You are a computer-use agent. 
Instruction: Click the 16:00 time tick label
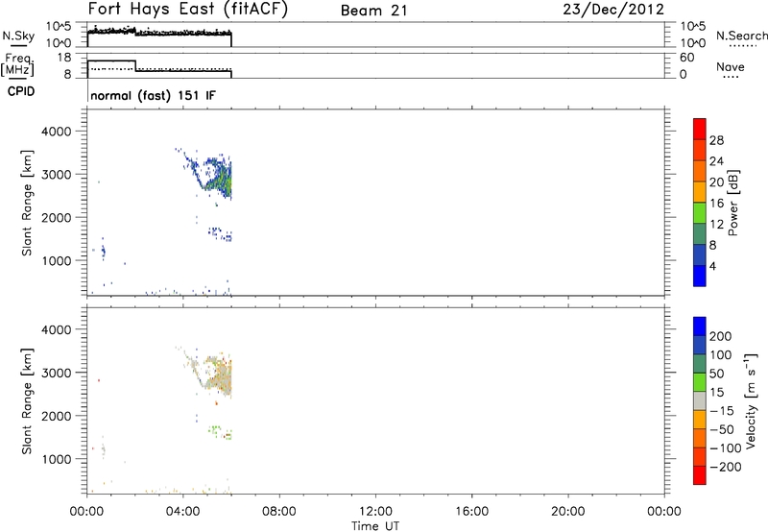(x=471, y=512)
